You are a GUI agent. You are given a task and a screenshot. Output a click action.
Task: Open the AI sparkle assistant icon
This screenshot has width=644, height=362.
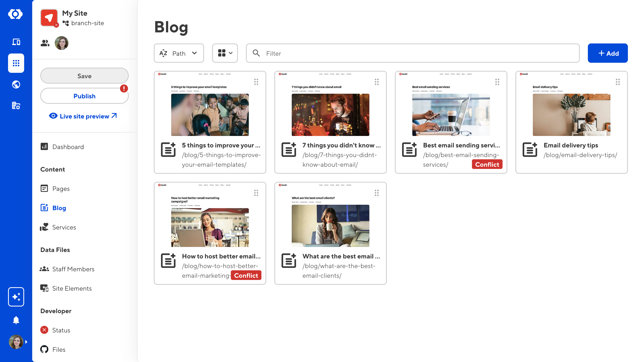tap(16, 297)
